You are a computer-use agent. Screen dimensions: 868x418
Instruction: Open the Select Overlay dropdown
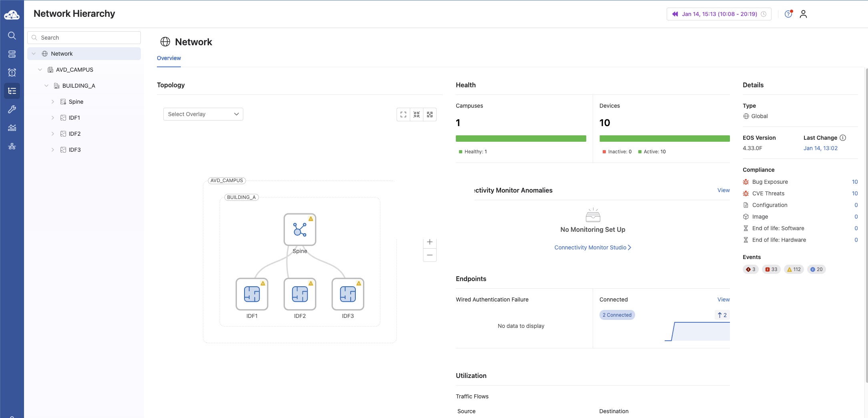pyautogui.click(x=203, y=114)
